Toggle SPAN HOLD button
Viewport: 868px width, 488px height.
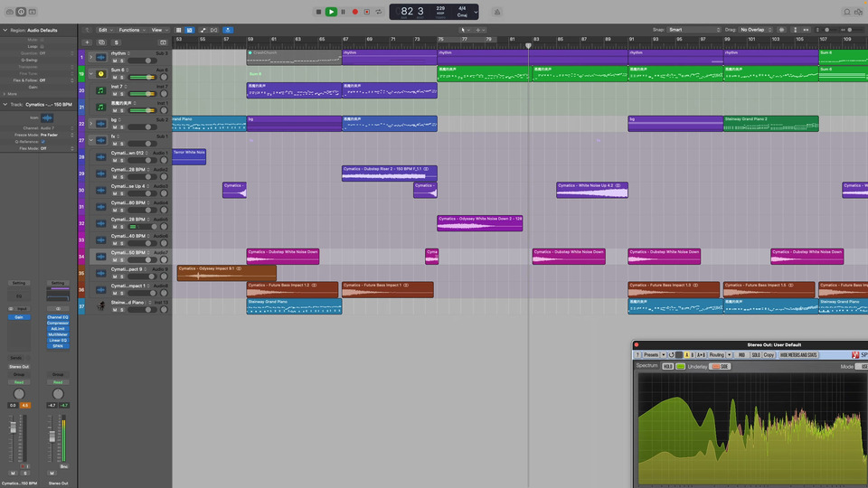pos(668,366)
